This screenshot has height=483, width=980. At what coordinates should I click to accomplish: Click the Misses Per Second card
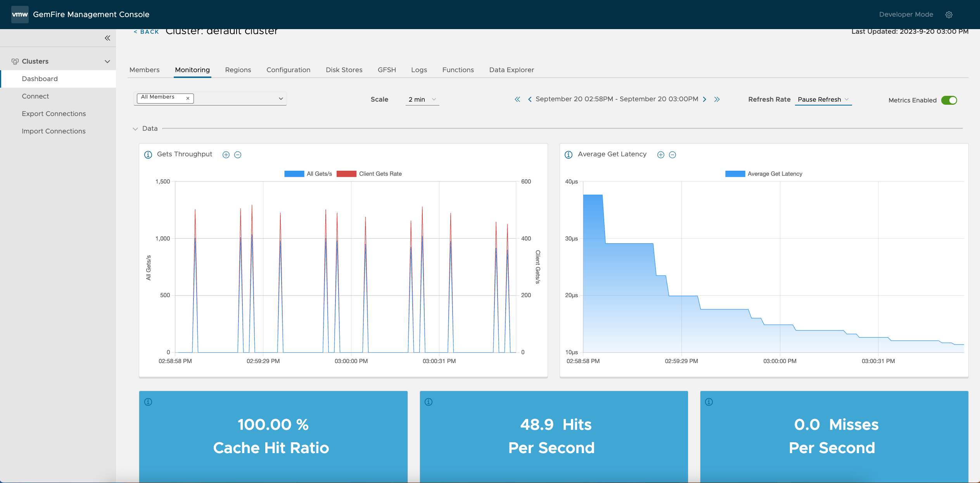[x=834, y=436]
